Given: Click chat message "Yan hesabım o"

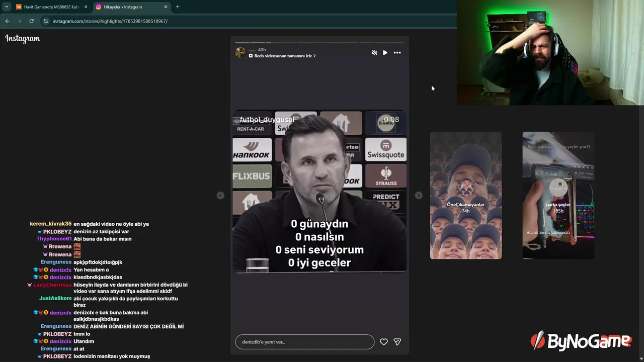Looking at the screenshot, I should [x=91, y=270].
